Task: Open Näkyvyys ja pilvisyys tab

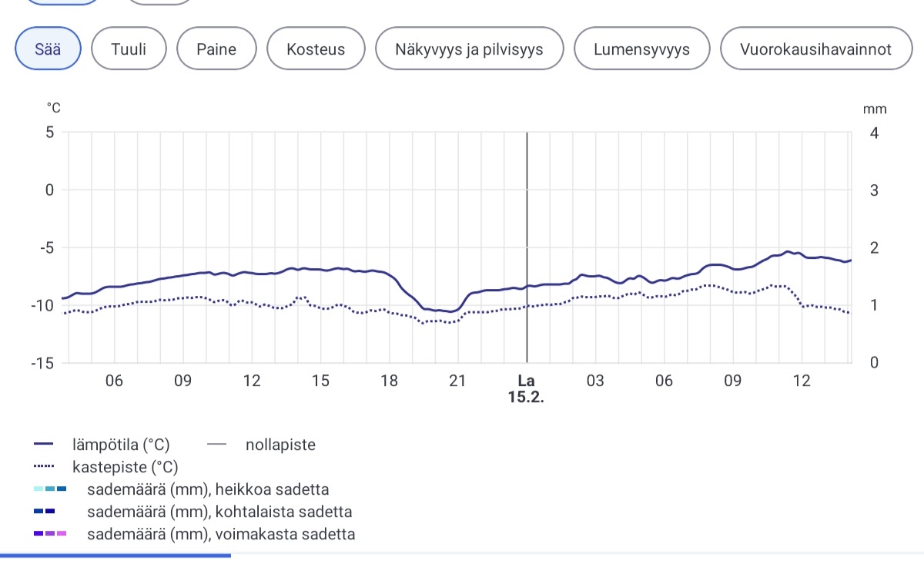Action: click(x=469, y=49)
